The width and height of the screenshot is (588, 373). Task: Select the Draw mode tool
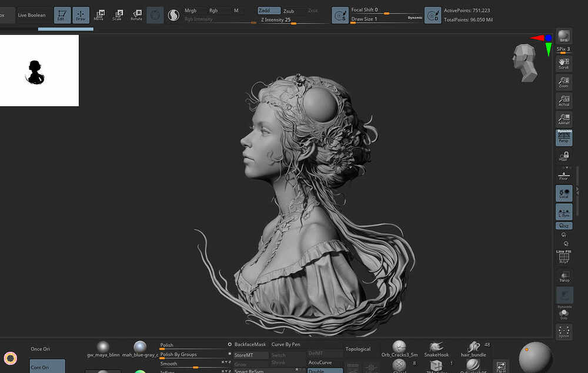tap(81, 15)
